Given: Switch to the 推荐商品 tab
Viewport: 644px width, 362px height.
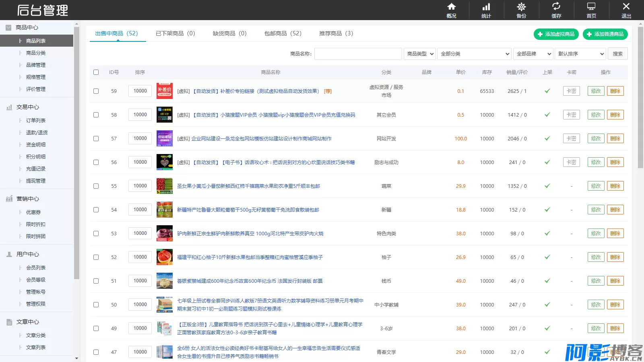Looking at the screenshot, I should pyautogui.click(x=336, y=33).
